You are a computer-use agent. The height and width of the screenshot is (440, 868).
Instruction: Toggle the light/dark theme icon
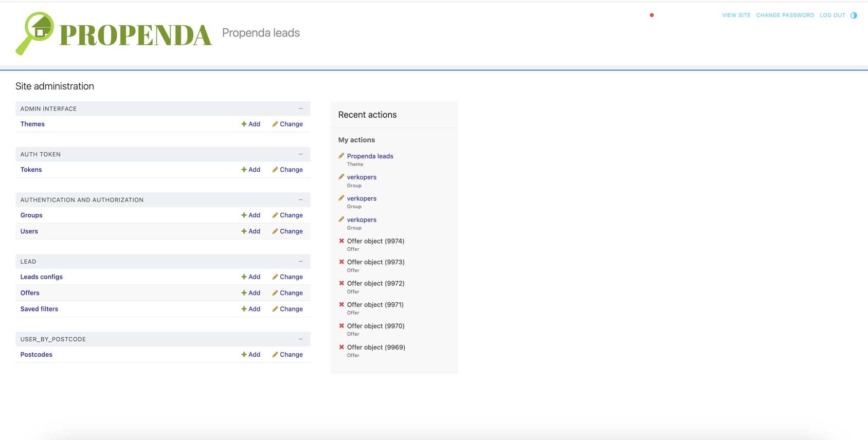854,15
